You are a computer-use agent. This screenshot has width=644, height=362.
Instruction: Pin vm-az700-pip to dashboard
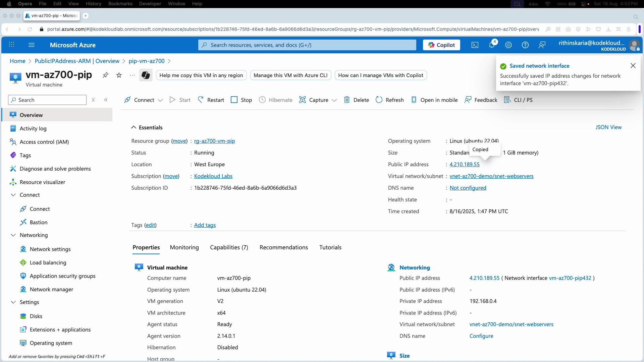[x=105, y=75]
